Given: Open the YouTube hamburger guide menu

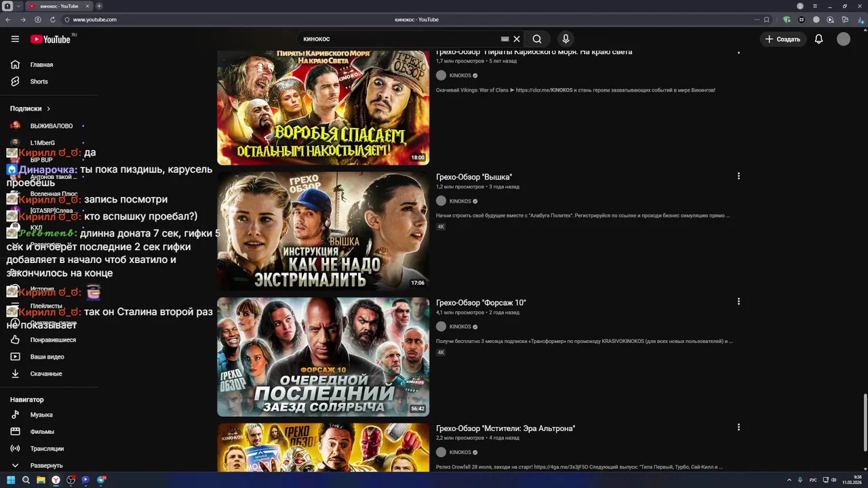Looking at the screenshot, I should click(15, 39).
